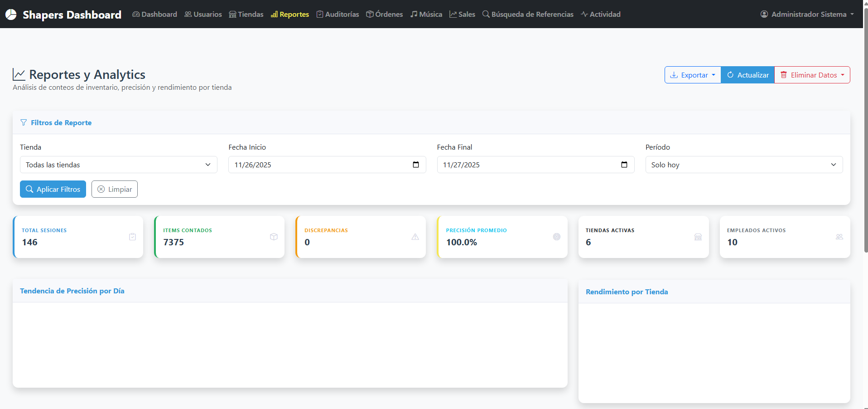This screenshot has width=868, height=409.
Task: Click the Limpiar button to clear filters
Action: [x=115, y=190]
